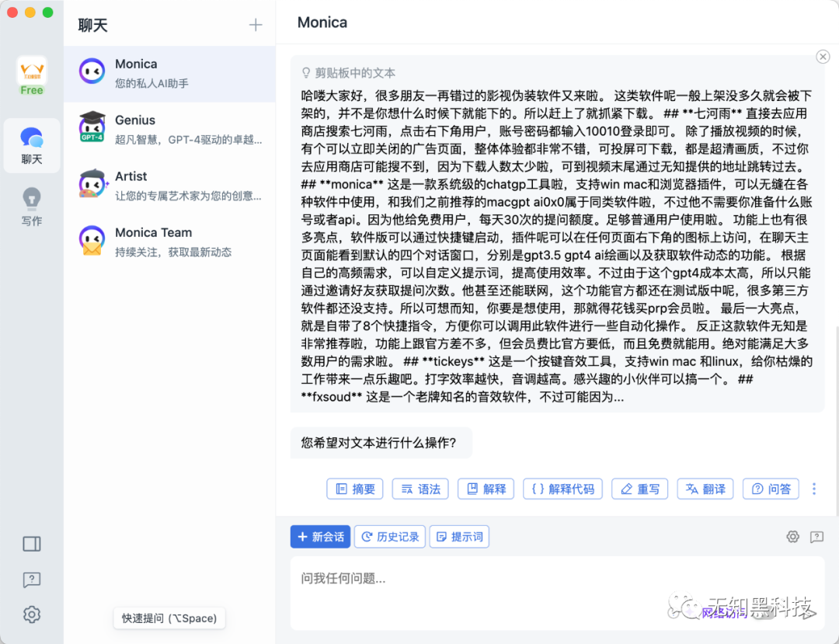839x644 pixels.
Task: Toggle the side panel layout icon
Action: point(32,544)
